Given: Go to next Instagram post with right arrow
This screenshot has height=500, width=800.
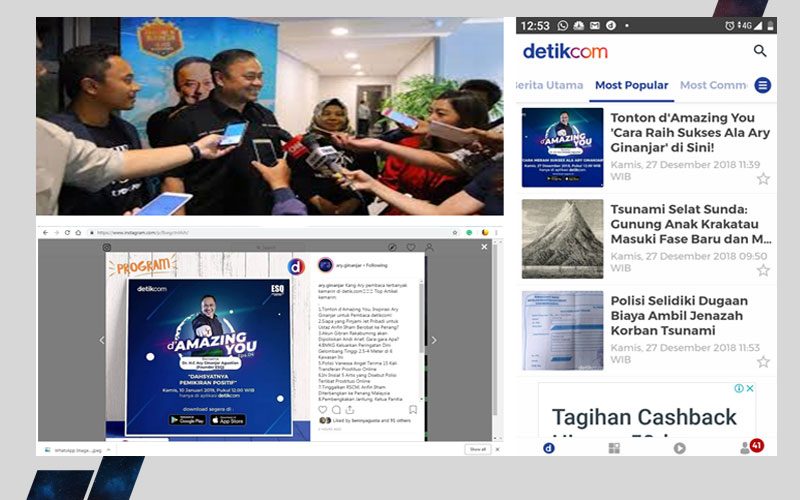Looking at the screenshot, I should (433, 341).
